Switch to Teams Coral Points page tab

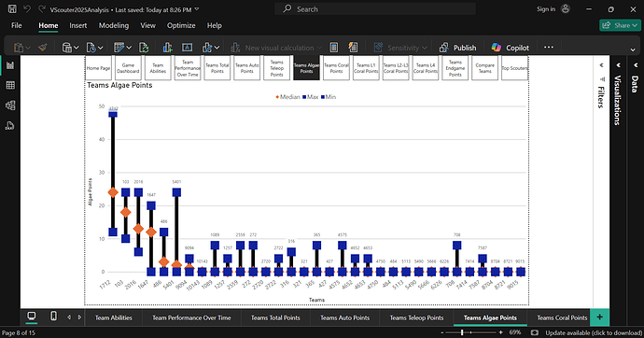[x=562, y=317]
